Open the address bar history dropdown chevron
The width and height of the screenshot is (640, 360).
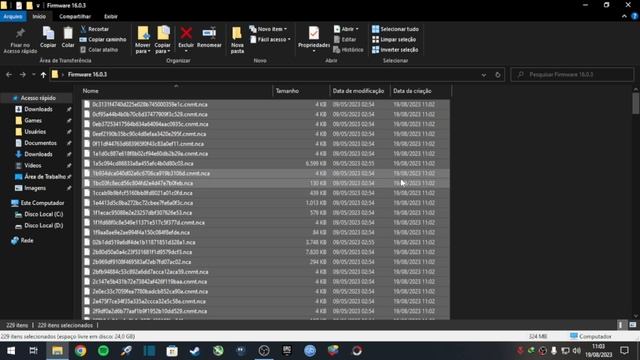(484, 75)
